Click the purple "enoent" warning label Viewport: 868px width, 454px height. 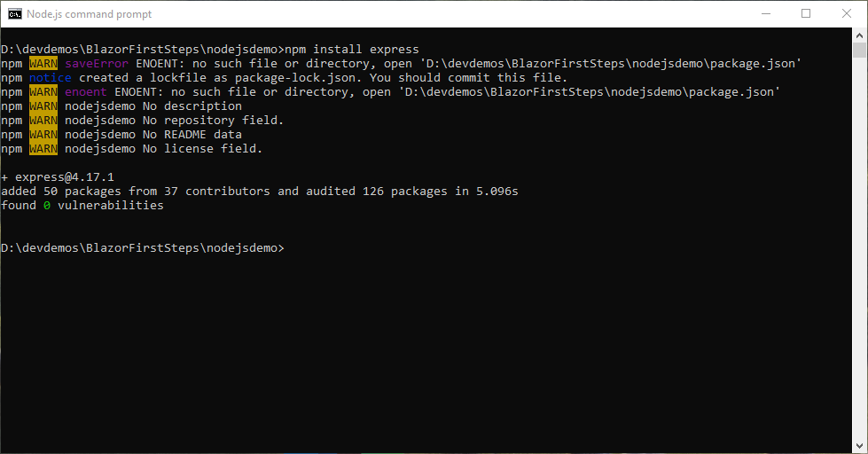point(86,92)
